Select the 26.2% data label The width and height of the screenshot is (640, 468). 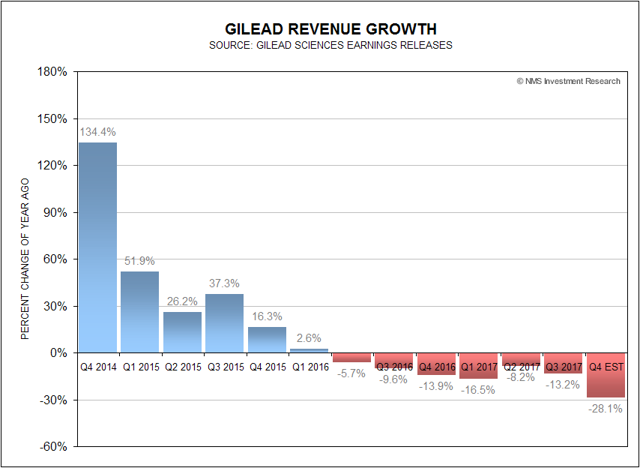tap(182, 302)
